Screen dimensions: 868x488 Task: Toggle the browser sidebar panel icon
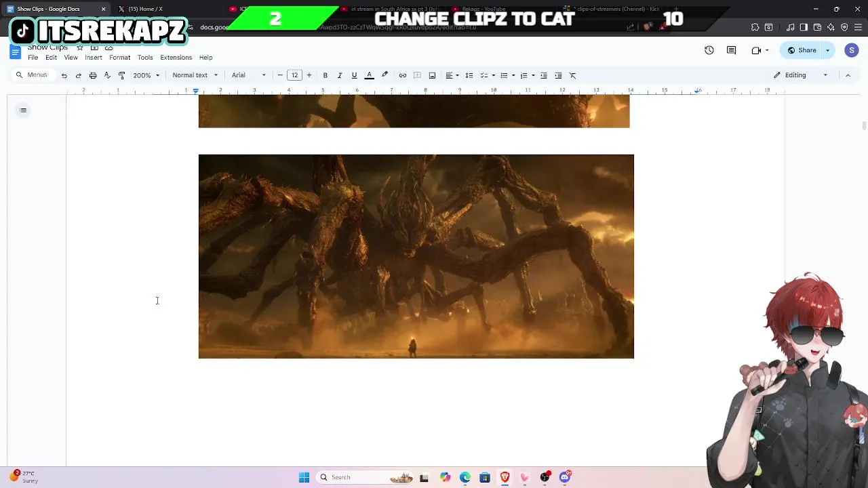[x=804, y=27]
